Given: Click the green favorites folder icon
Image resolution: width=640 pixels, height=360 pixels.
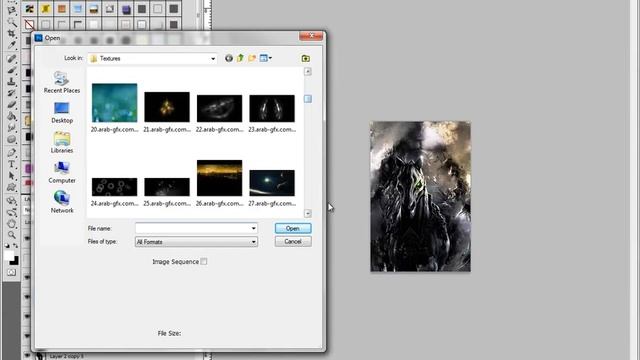Looking at the screenshot, I should tap(305, 58).
